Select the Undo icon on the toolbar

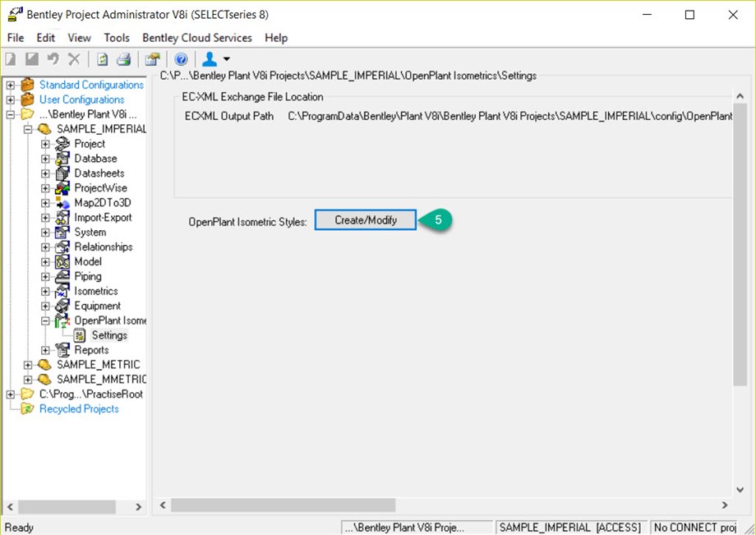tap(53, 58)
